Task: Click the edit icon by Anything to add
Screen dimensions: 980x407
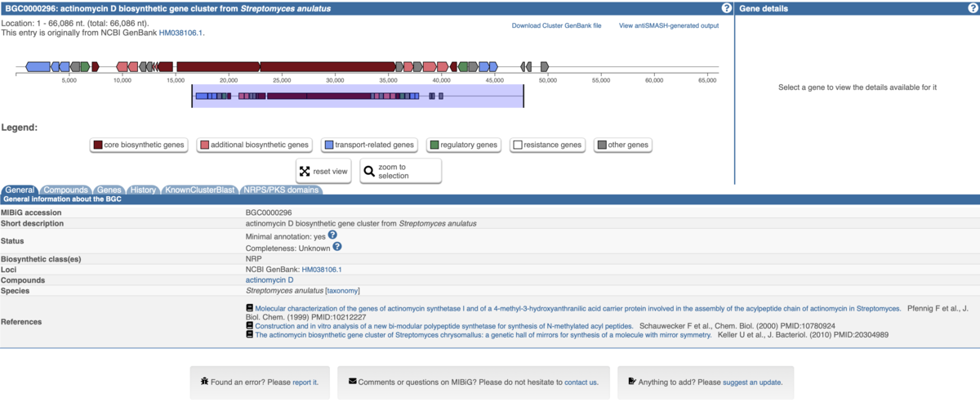Action: [x=632, y=382]
